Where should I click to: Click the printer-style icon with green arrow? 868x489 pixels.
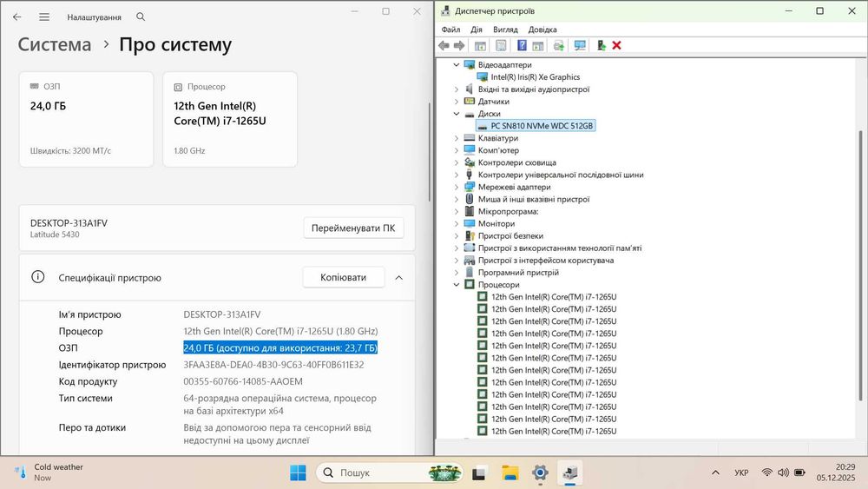click(x=558, y=45)
